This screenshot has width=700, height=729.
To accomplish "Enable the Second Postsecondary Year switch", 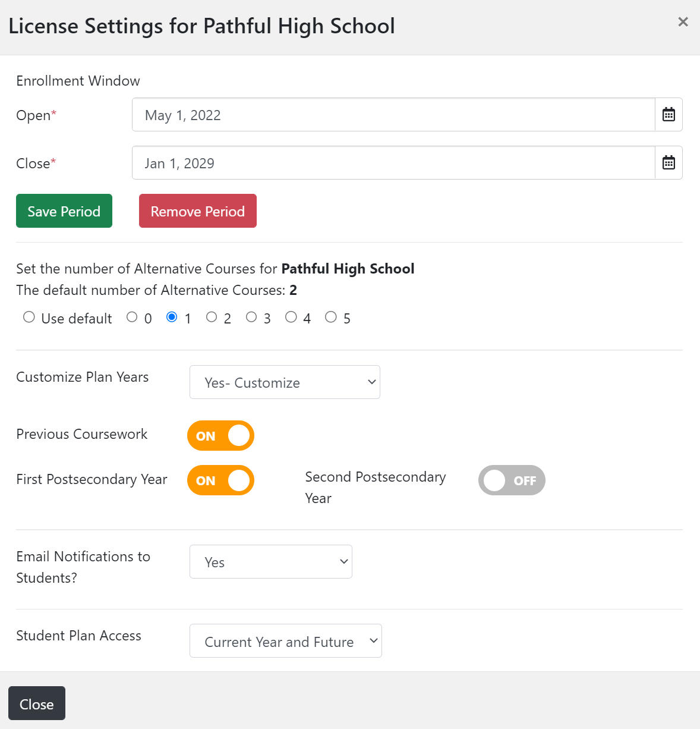I will 512,480.
